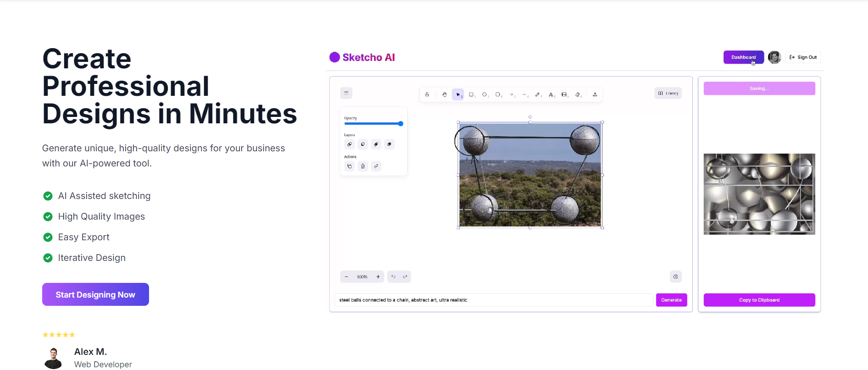
Task: Click the 'Actions' label
Action: (x=350, y=157)
